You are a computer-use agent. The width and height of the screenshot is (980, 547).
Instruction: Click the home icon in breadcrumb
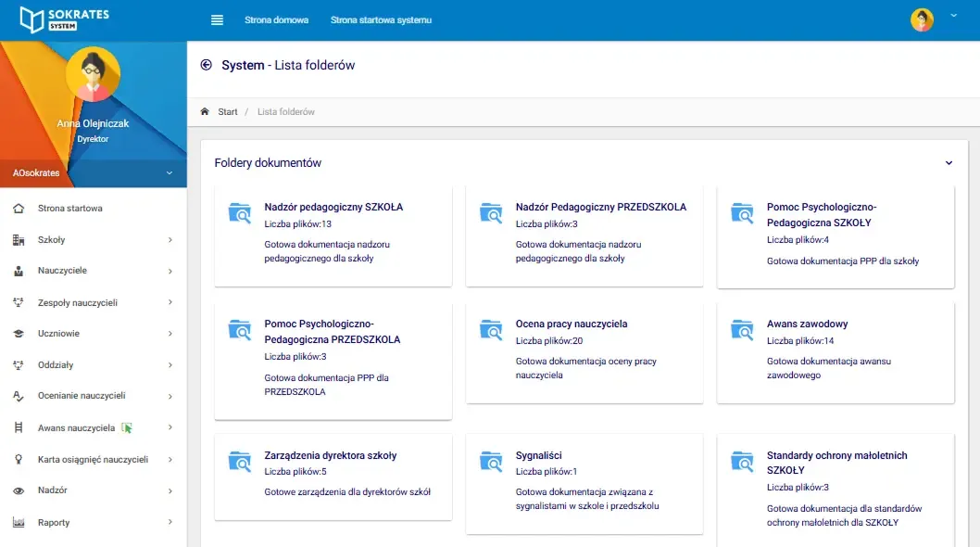pyautogui.click(x=205, y=112)
